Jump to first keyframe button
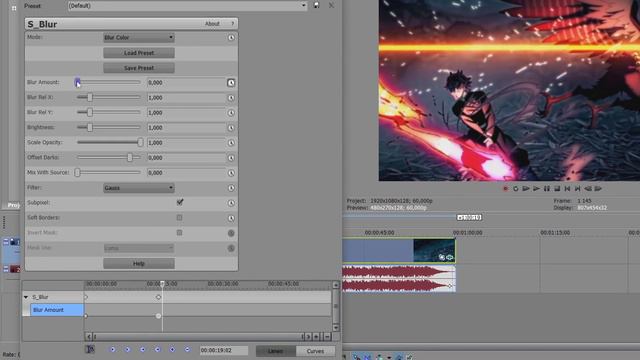This screenshot has height=360, width=640. [x=113, y=349]
